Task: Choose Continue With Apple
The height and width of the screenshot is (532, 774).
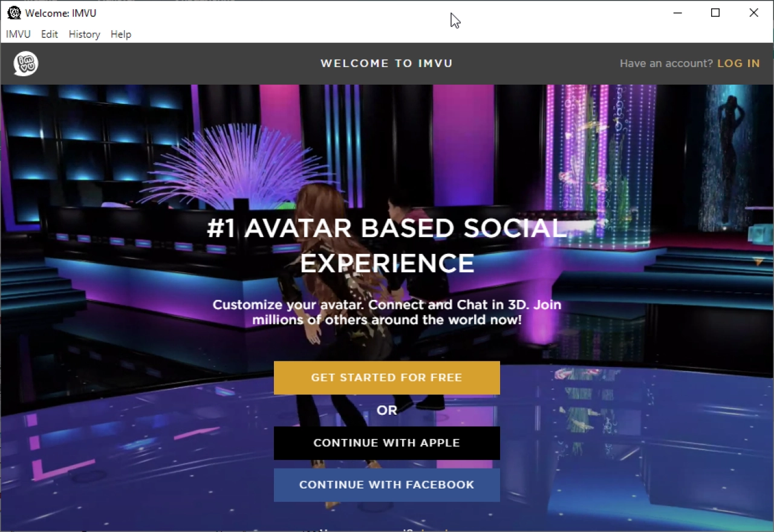Action: tap(387, 443)
